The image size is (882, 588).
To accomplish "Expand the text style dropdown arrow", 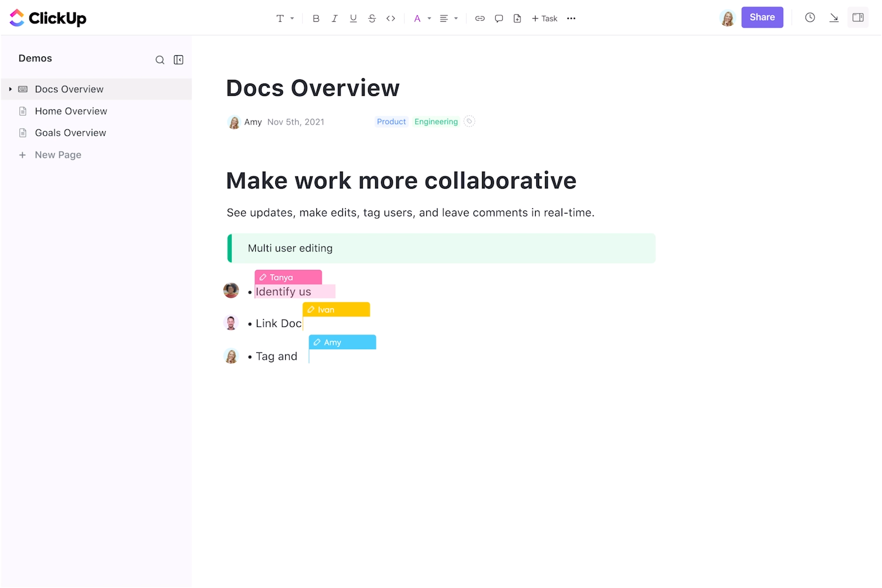I will click(x=292, y=19).
